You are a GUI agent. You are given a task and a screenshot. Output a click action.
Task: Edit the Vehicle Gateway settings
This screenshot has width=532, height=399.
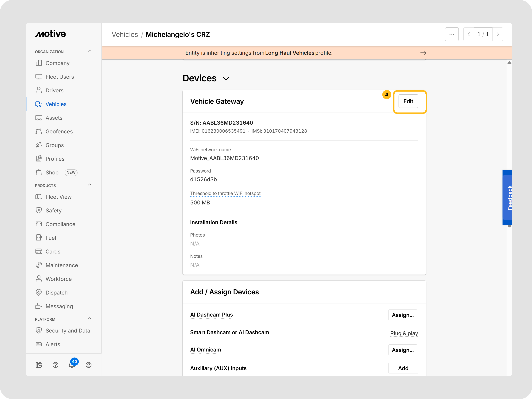tap(408, 101)
